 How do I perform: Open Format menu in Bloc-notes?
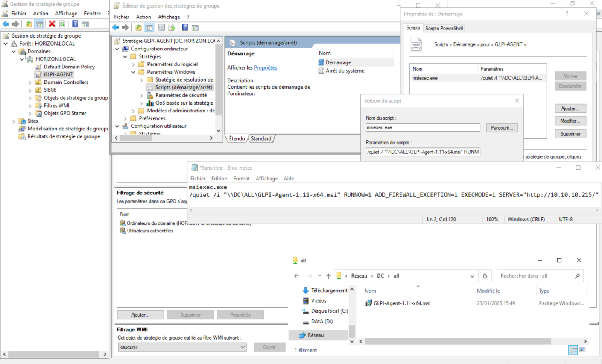[241, 179]
